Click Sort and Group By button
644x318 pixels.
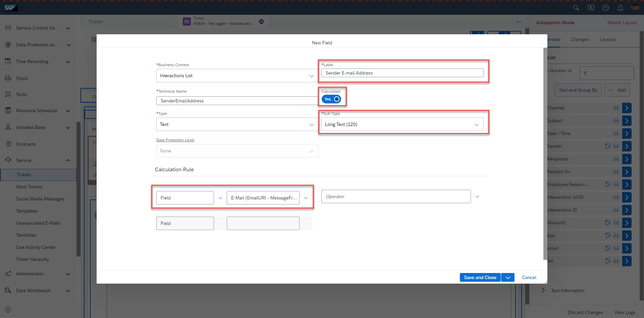(x=578, y=90)
